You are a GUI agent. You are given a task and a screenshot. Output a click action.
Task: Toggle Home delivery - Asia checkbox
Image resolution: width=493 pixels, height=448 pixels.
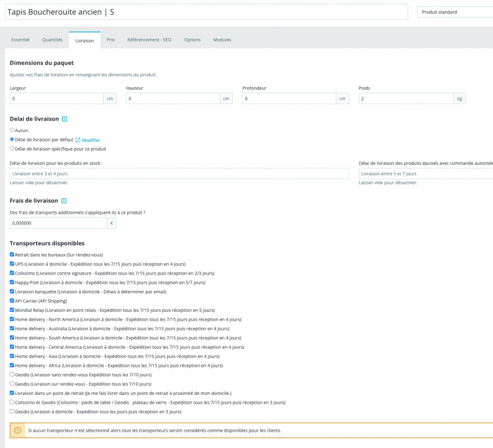[12, 356]
